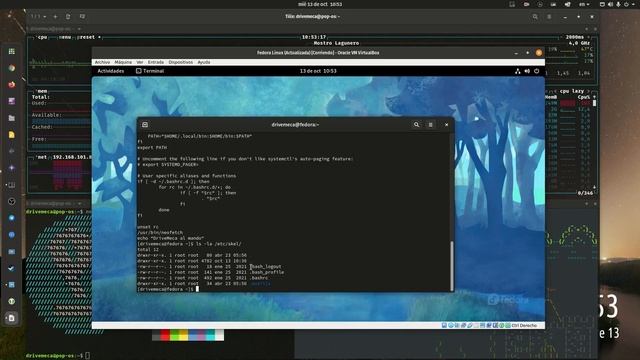Click the microphone icon in top panel
The width and height of the screenshot is (640, 360).
618,4
